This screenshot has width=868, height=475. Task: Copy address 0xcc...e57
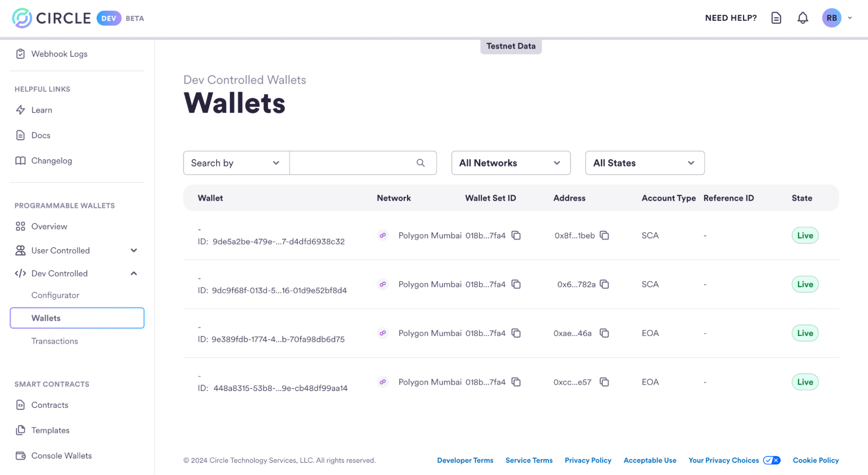point(604,382)
